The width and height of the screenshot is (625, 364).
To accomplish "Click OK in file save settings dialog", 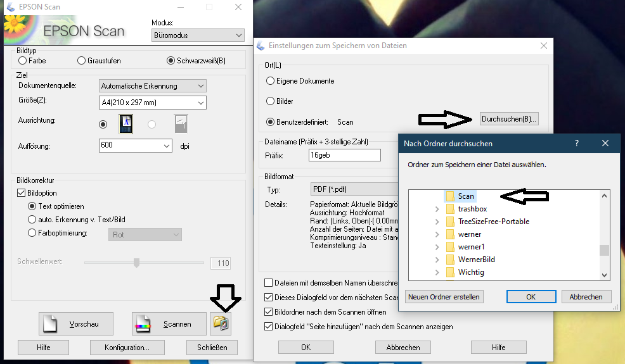I will [x=306, y=348].
